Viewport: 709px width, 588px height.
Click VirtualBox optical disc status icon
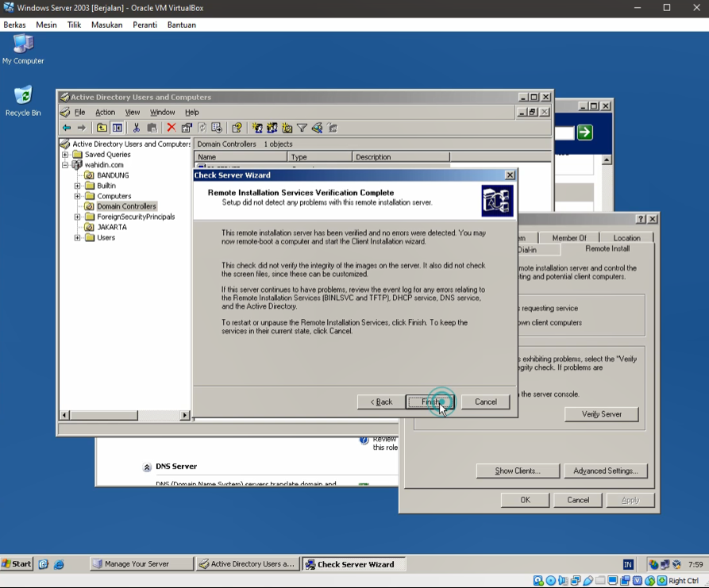point(551,581)
